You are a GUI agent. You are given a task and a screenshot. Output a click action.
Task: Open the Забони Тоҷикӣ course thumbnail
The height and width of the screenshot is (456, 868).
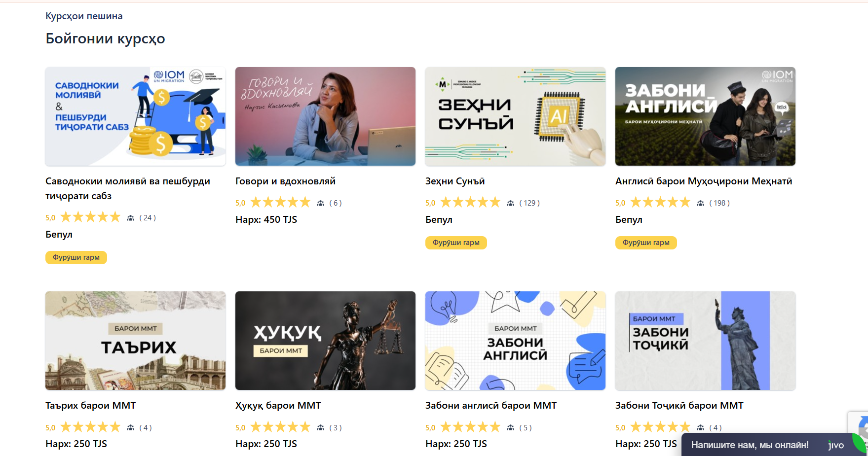click(x=705, y=341)
